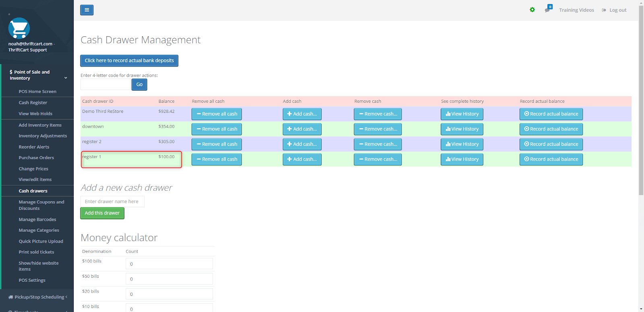Record actual balance for downtown
This screenshot has height=312, width=644.
(x=551, y=129)
